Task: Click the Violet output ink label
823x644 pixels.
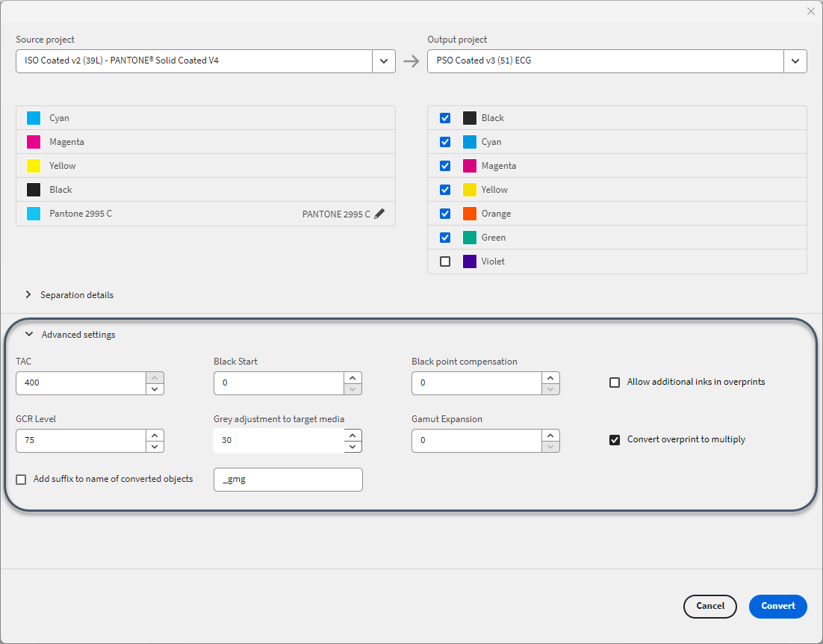Action: tap(493, 261)
